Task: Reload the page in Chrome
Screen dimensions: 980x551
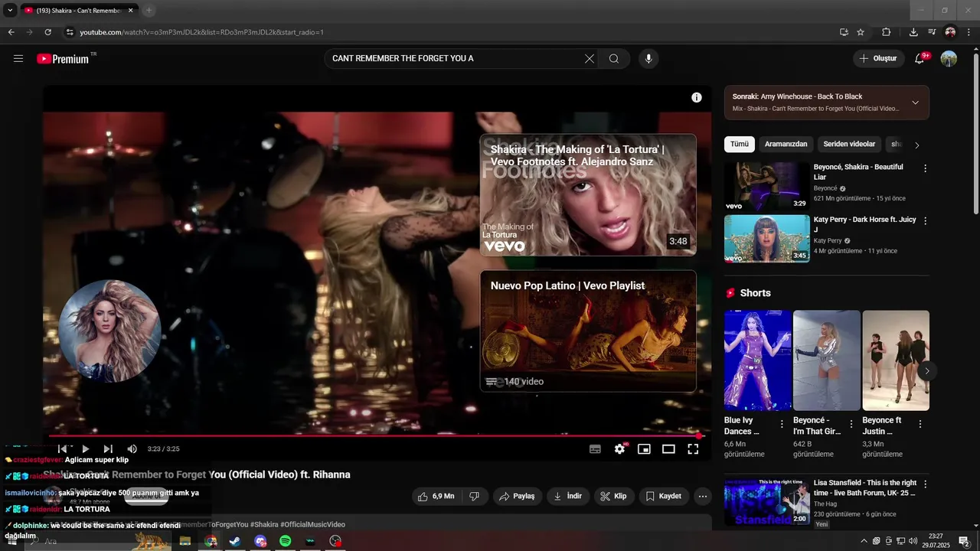Action: click(47, 32)
